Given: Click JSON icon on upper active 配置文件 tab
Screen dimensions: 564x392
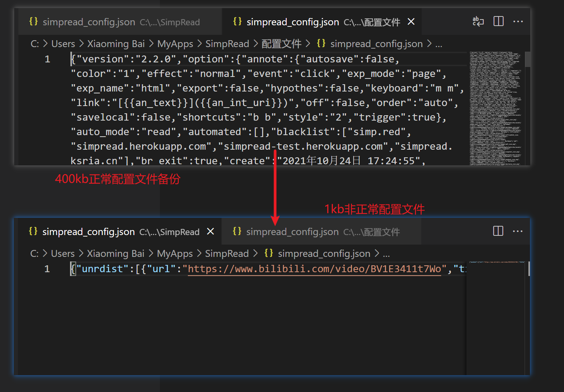Looking at the screenshot, I should click(237, 21).
